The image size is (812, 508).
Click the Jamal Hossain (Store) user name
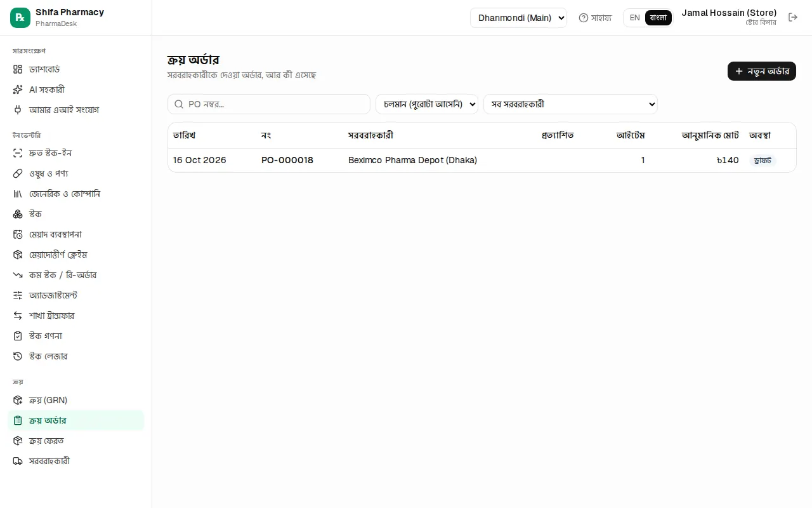(729, 13)
